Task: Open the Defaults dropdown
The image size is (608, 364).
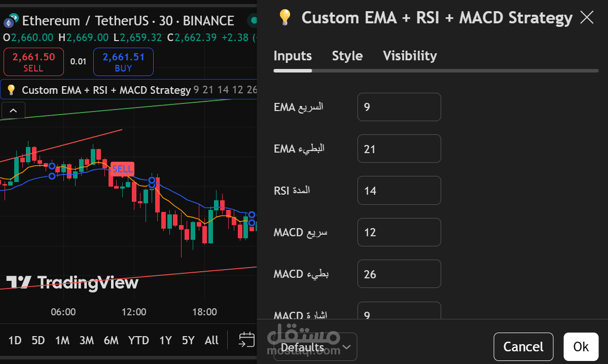Action: 315,347
